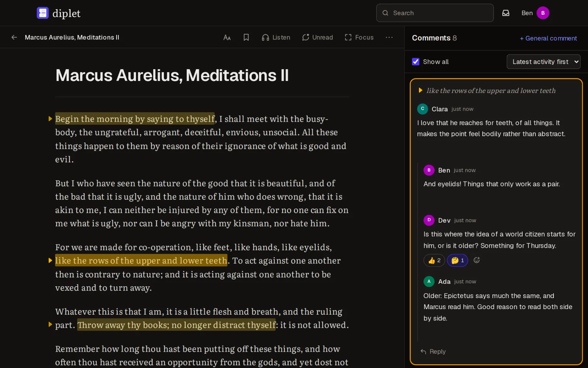Add a General comment
588x368 pixels.
point(548,38)
